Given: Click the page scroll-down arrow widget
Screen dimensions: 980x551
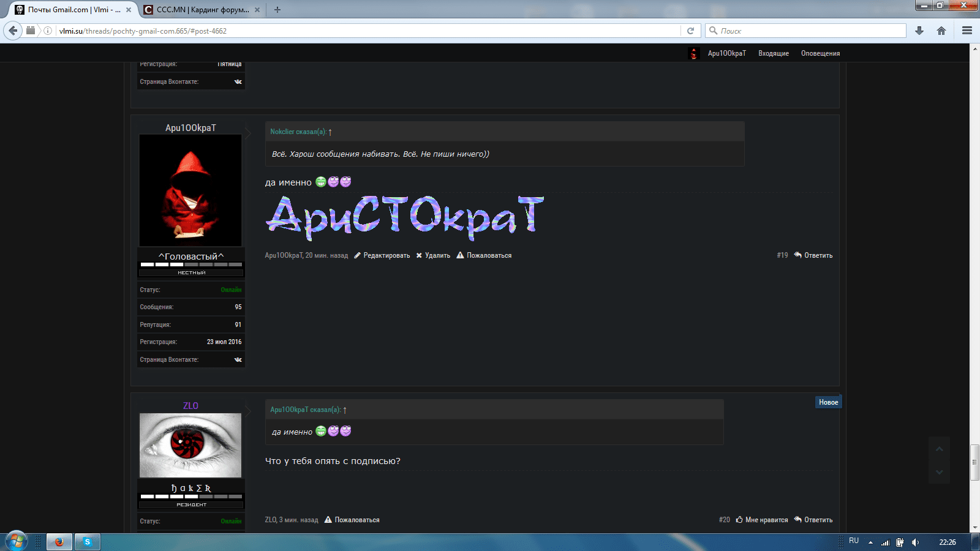Looking at the screenshot, I should tap(939, 472).
